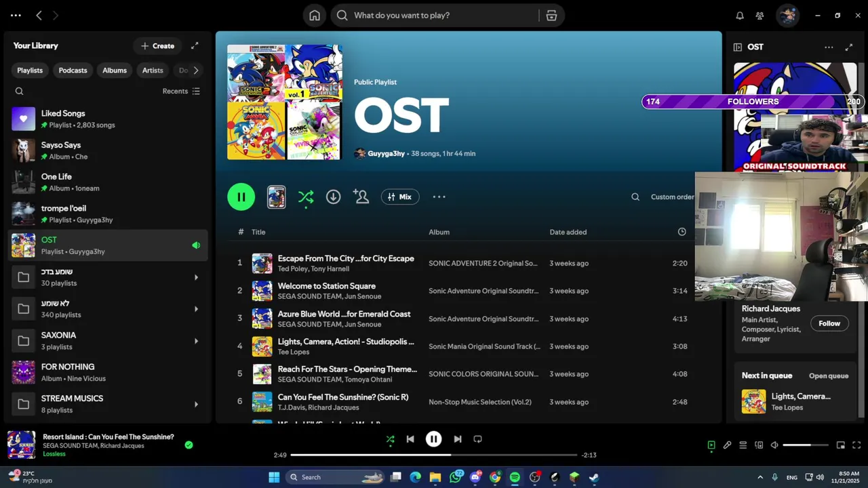Open the miniplayer
Image resolution: width=868 pixels, height=488 pixels.
(841, 445)
